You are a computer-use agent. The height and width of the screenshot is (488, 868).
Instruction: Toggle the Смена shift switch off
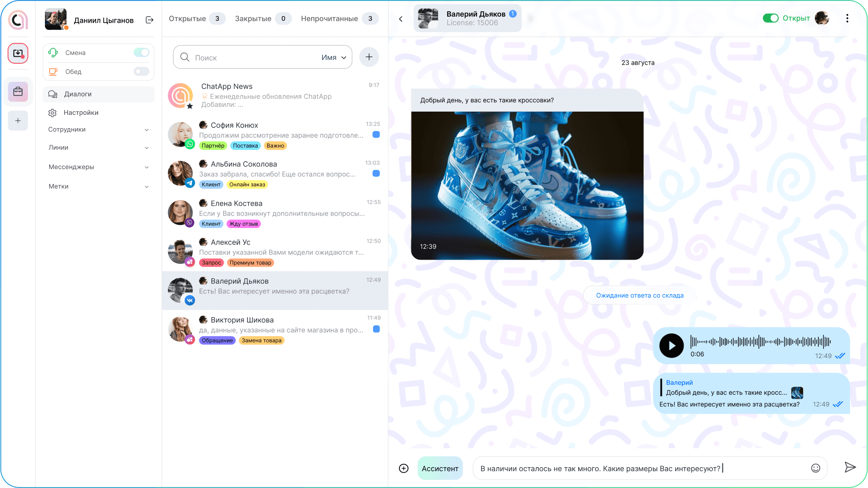[x=141, y=52]
